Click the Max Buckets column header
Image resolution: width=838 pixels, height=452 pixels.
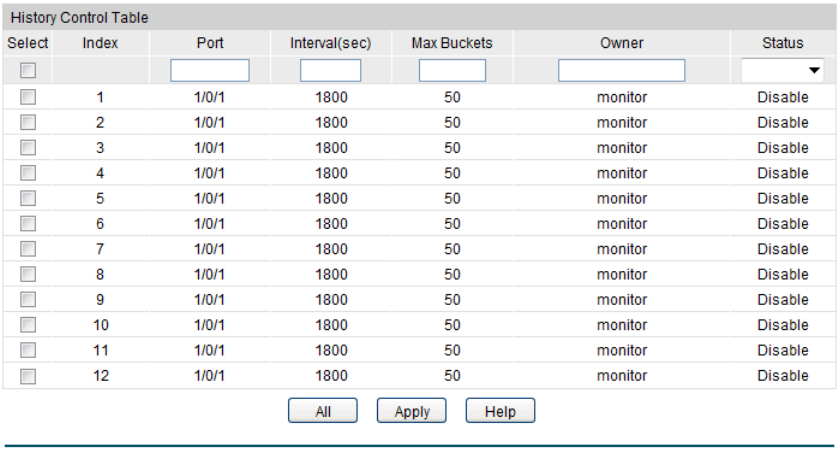pos(452,43)
